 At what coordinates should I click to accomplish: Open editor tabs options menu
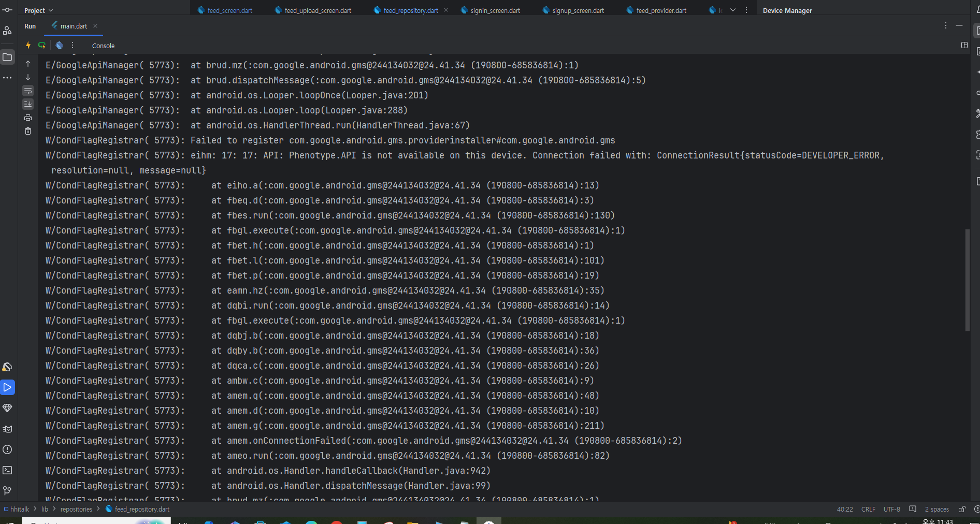click(x=746, y=10)
